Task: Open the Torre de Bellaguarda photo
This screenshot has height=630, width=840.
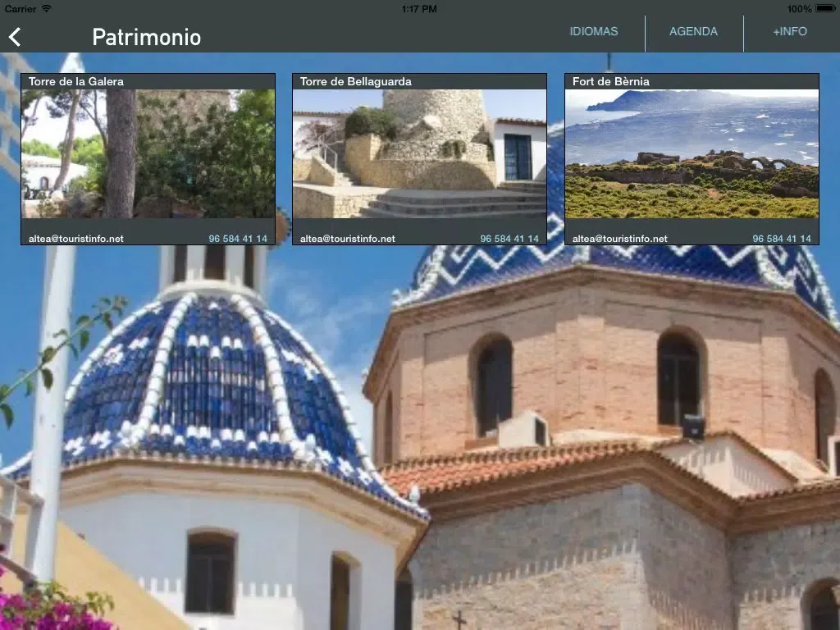Action: 419,153
